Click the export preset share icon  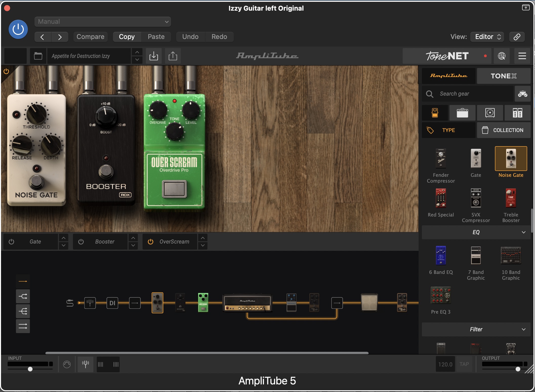pos(173,56)
